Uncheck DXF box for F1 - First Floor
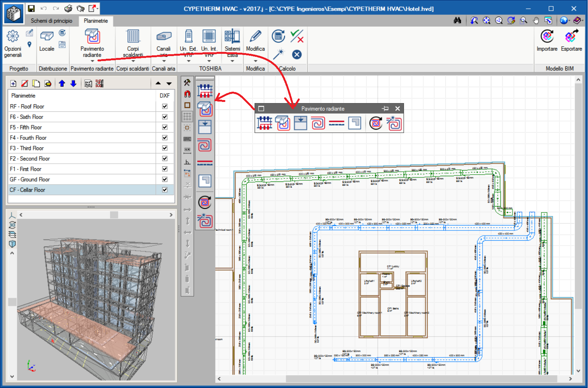588x388 pixels. (165, 169)
